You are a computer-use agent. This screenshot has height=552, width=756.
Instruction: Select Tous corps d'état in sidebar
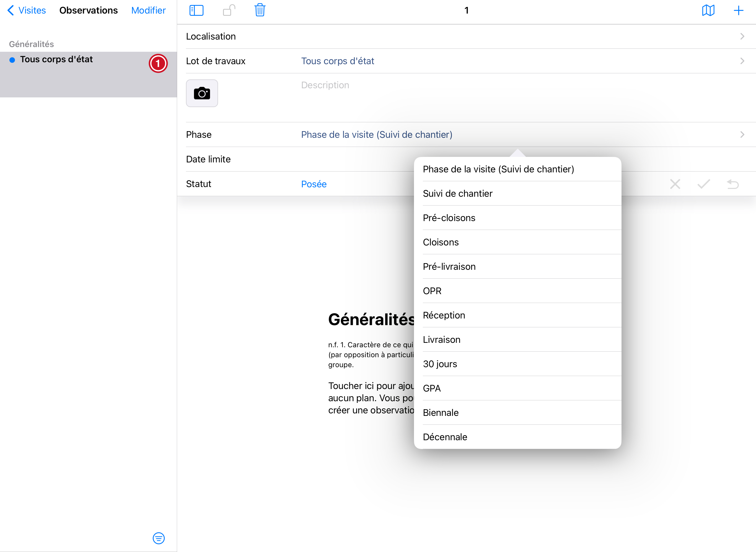[x=56, y=59]
